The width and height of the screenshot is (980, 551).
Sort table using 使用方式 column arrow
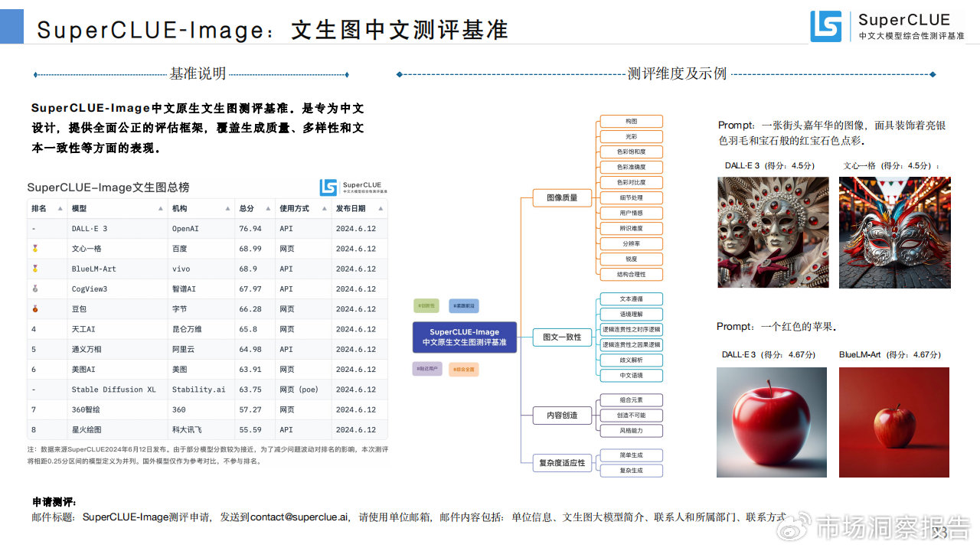pyautogui.click(x=325, y=209)
